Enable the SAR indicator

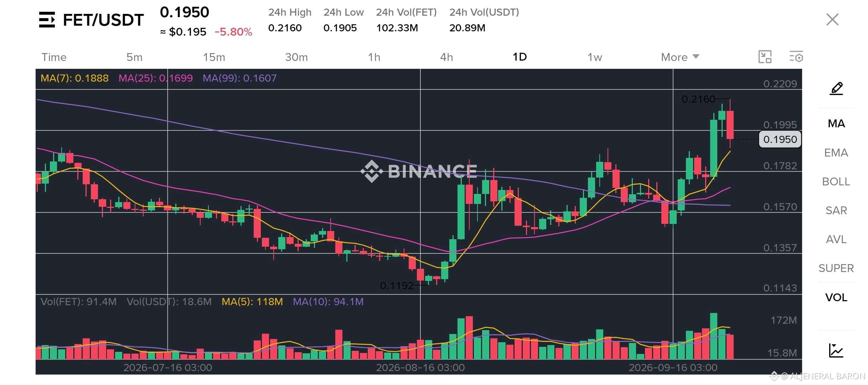(836, 210)
